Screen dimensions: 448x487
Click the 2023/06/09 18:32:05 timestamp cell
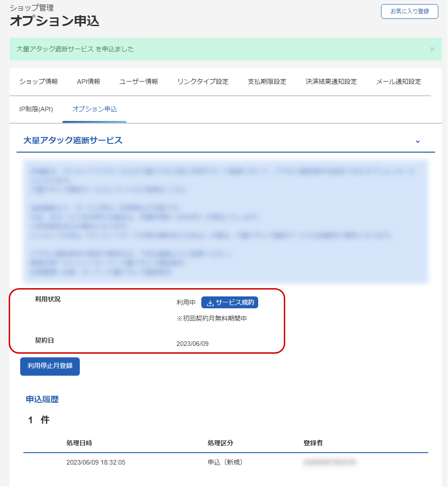tap(96, 462)
